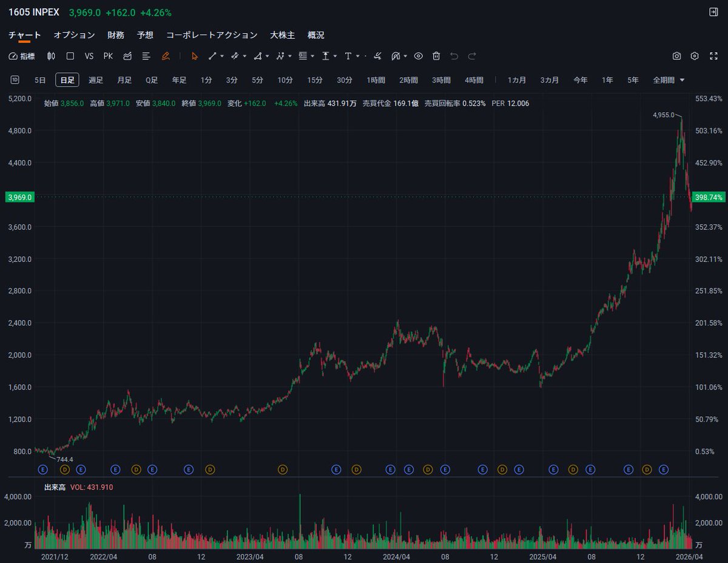Toggle drawings visibility with the eye icon
Image resolution: width=728 pixels, height=563 pixels.
[x=418, y=56]
